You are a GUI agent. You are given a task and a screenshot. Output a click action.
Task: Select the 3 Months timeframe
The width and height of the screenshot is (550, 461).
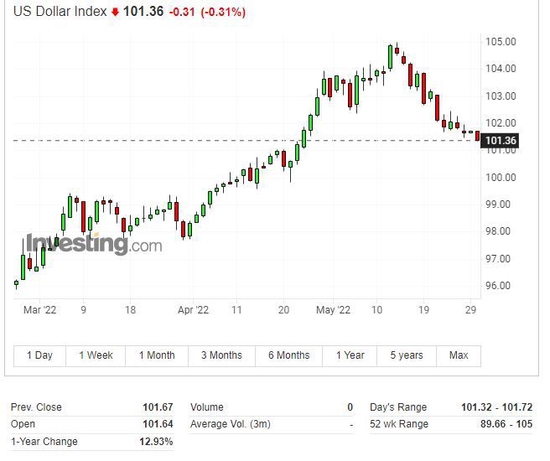pos(222,355)
